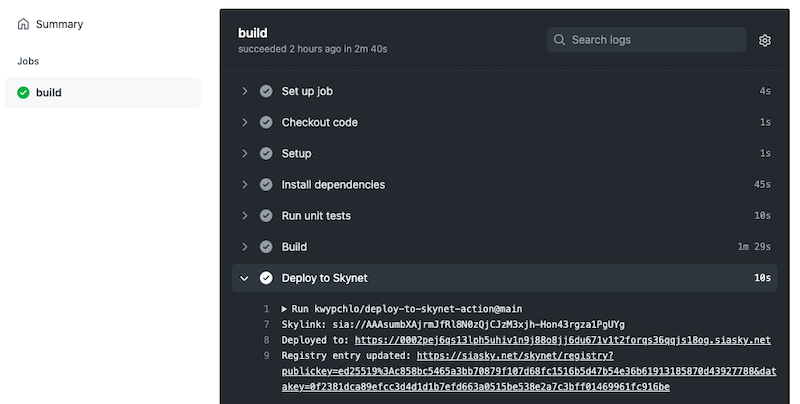
Task: Click the Summary home icon
Action: (23, 24)
